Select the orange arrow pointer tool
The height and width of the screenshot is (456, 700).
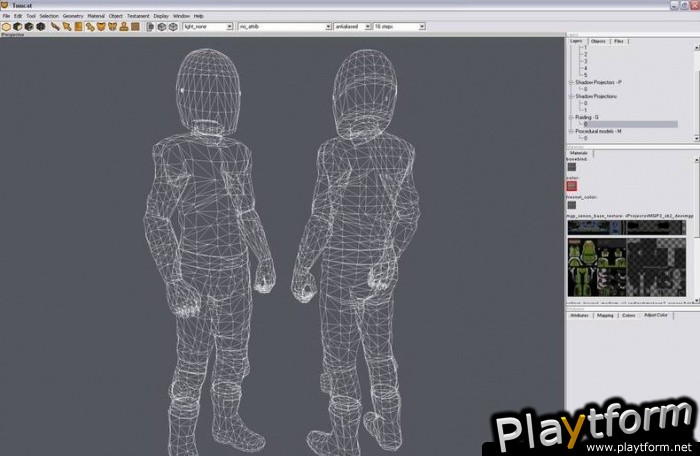pyautogui.click(x=67, y=27)
